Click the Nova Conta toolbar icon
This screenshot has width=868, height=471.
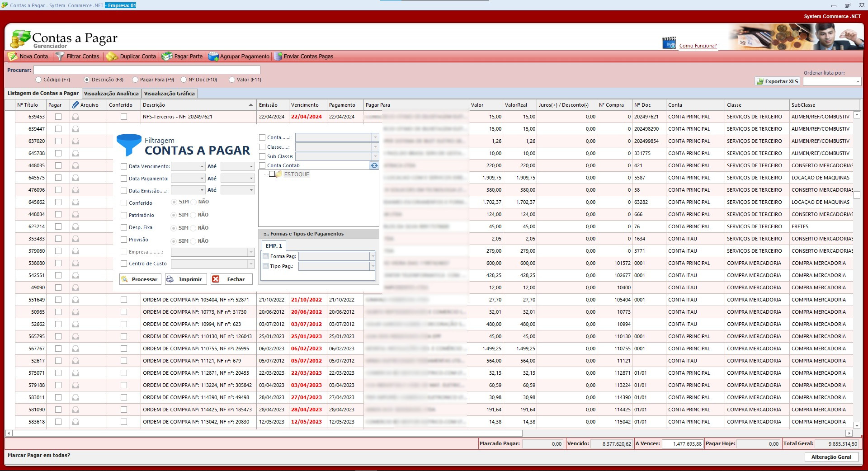(13, 57)
